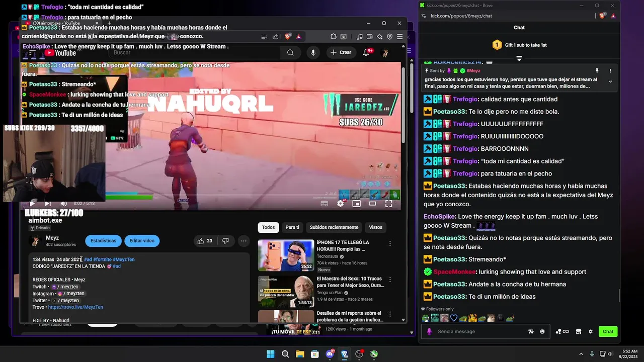Click the YouTube search magnifier button
644x362 pixels.
click(290, 52)
